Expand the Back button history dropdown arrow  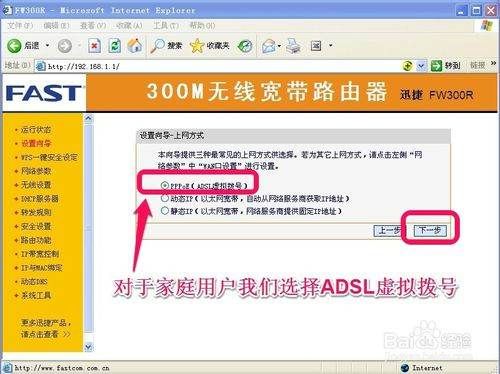[47, 45]
